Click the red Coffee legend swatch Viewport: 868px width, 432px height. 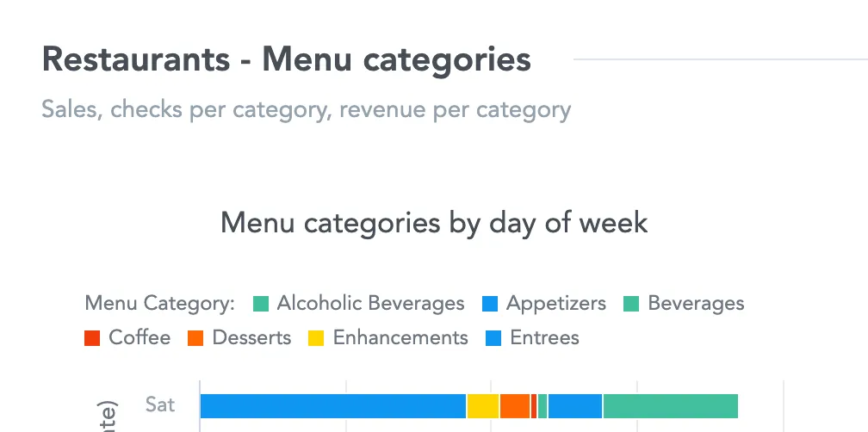click(93, 338)
